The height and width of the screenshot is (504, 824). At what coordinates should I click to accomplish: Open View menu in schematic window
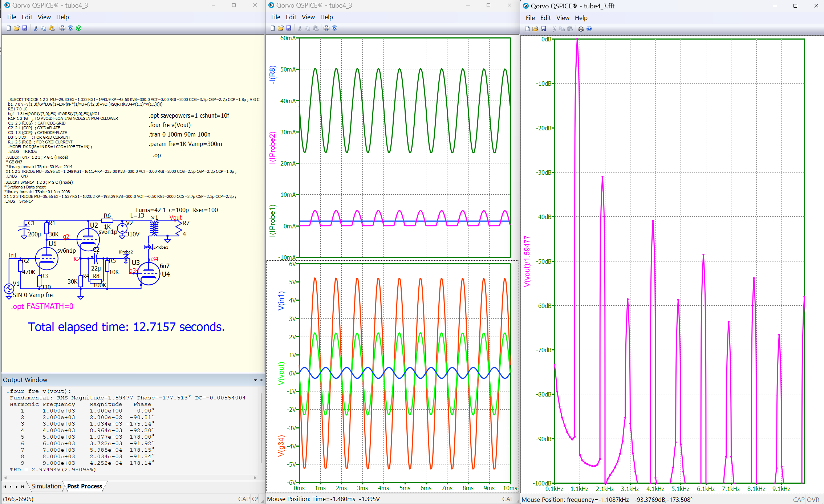coord(44,17)
